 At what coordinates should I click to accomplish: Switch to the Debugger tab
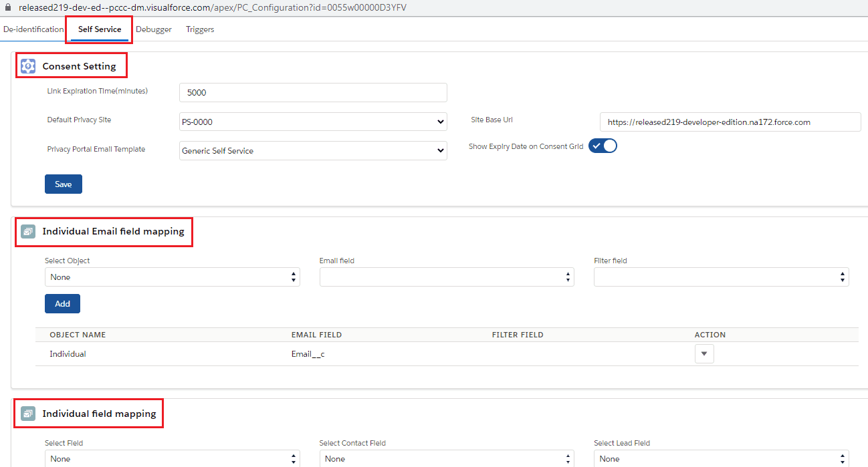tap(154, 29)
